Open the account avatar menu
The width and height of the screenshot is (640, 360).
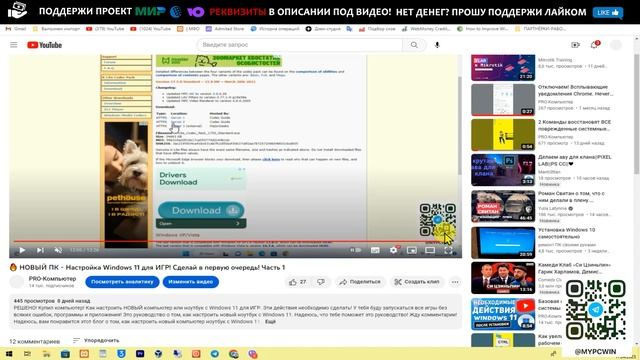(x=616, y=45)
